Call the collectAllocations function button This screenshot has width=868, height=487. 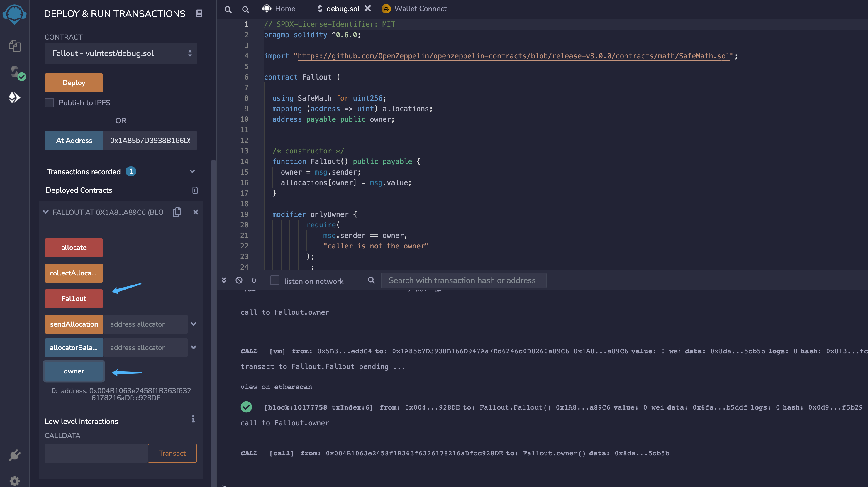coord(74,273)
